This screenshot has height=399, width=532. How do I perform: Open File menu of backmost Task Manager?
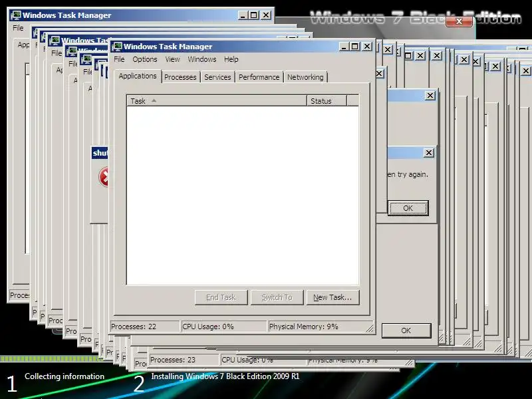click(18, 28)
